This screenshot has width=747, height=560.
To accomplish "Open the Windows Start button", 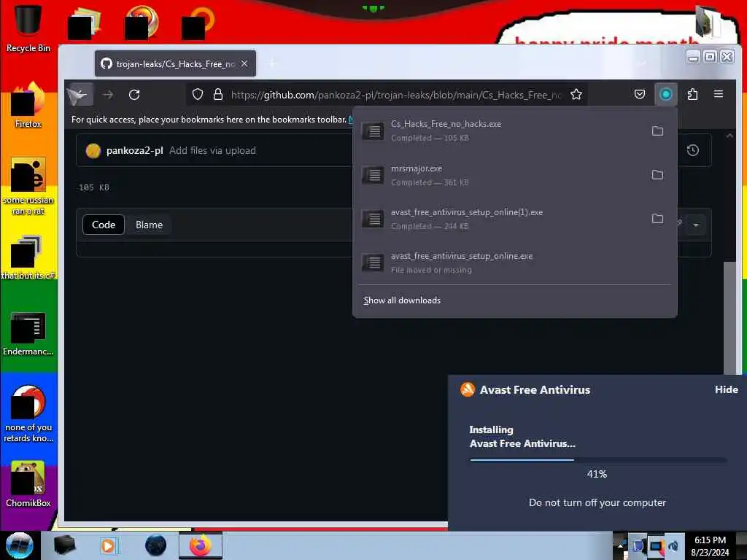I will [x=19, y=545].
